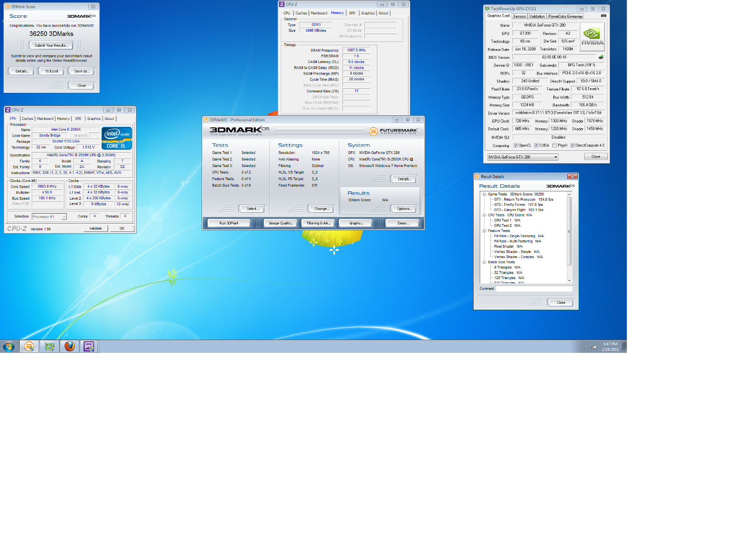Toggle the OpenCL checkbox in GPU-Z

coord(516,145)
